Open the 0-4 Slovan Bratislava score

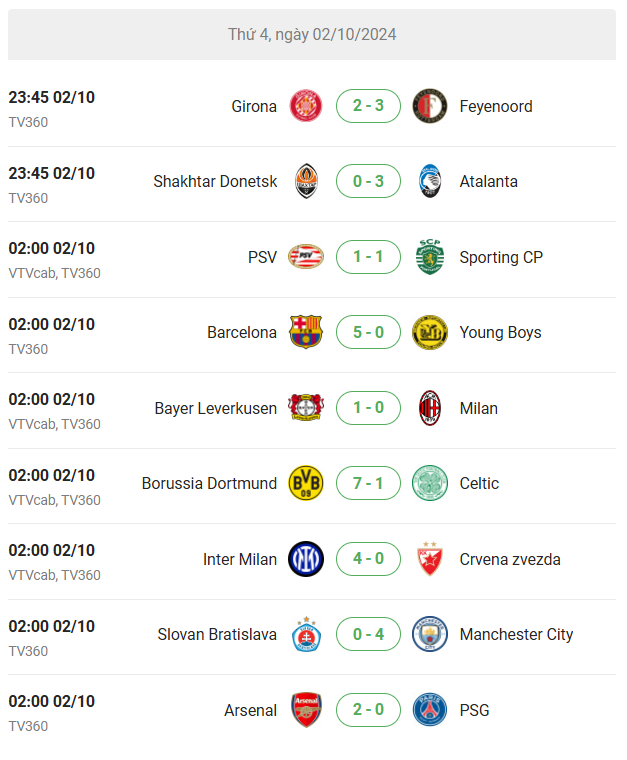(x=368, y=634)
